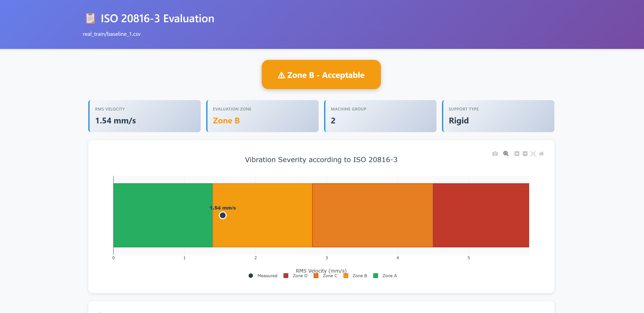Zoom out on the severity chart
The height and width of the screenshot is (313, 644).
(x=525, y=154)
